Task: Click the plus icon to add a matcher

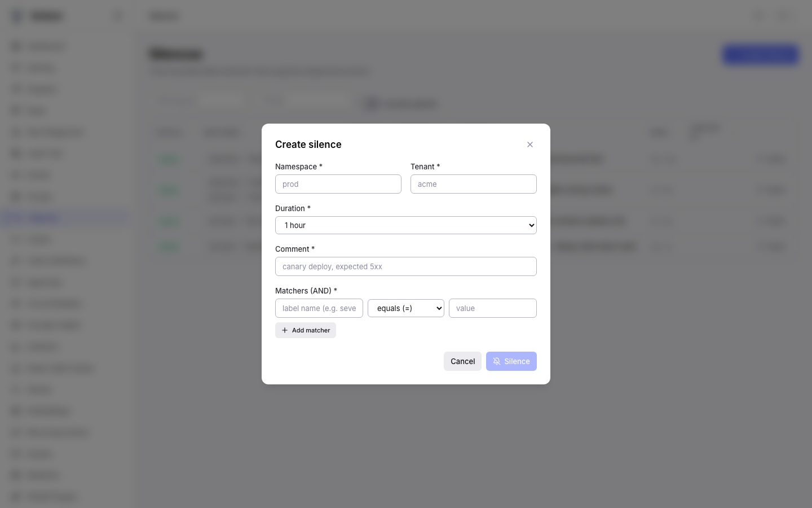Action: point(285,330)
